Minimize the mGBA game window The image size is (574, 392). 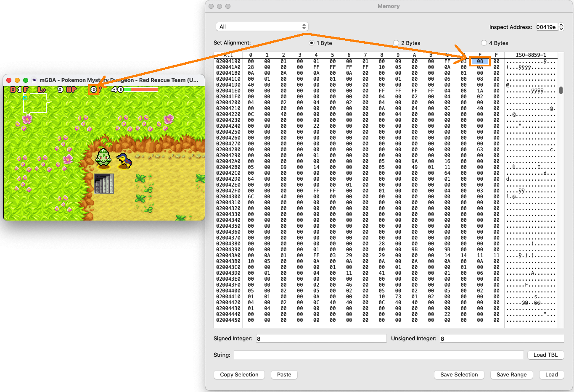coord(17,80)
